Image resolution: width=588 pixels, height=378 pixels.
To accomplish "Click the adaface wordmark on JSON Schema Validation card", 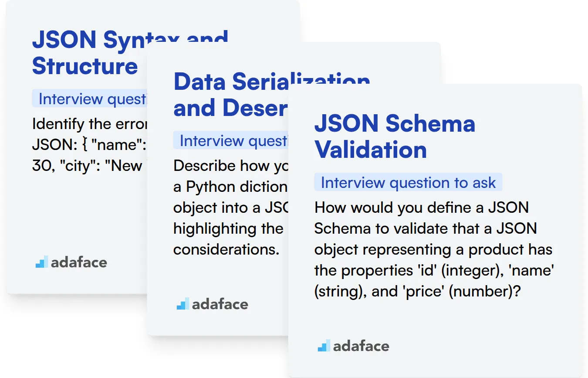I will [x=361, y=346].
